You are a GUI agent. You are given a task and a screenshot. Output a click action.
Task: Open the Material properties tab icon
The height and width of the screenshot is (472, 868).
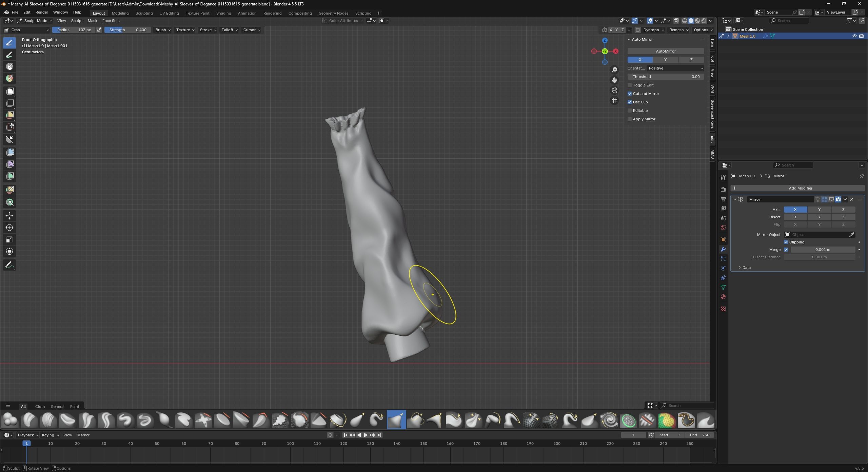[x=723, y=297]
